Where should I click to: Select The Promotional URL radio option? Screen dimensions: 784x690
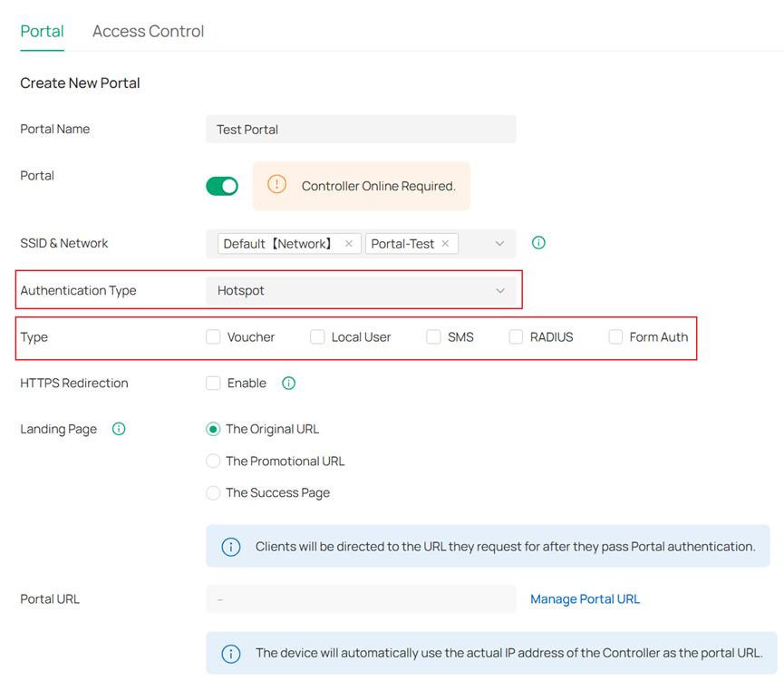coord(214,461)
